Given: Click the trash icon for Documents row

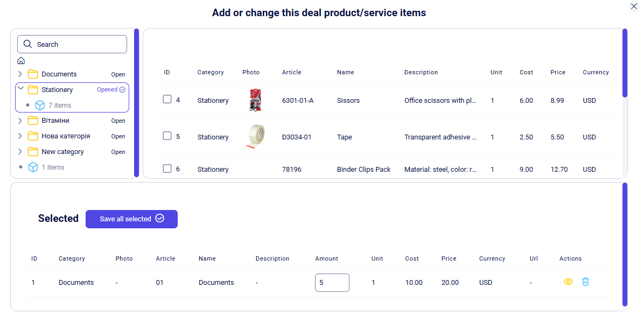Looking at the screenshot, I should 585,282.
